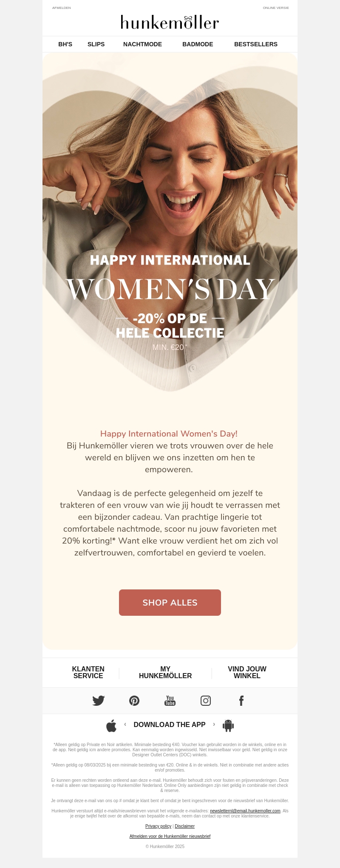Image resolution: width=340 pixels, height=868 pixels.
Task: Click the Twitter bird icon
Action: point(99,701)
